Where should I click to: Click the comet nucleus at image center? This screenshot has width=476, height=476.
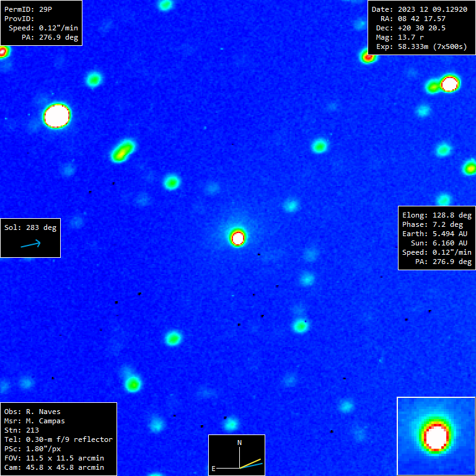pyautogui.click(x=238, y=238)
